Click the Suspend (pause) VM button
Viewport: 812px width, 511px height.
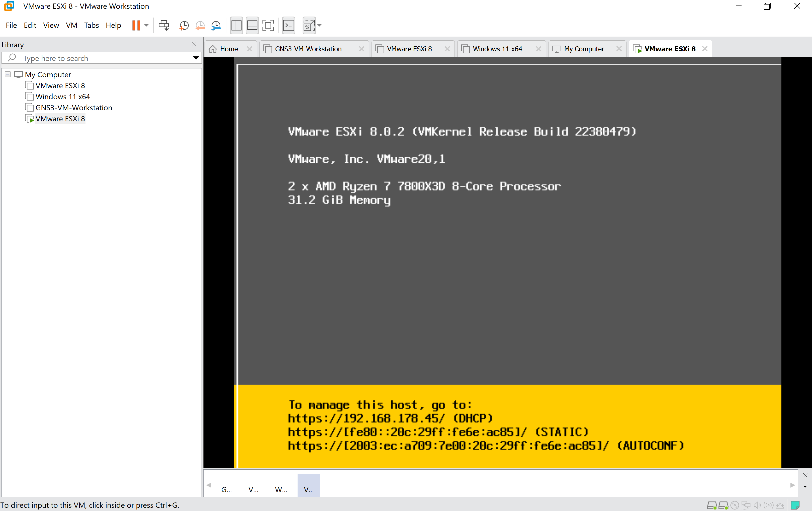point(136,25)
